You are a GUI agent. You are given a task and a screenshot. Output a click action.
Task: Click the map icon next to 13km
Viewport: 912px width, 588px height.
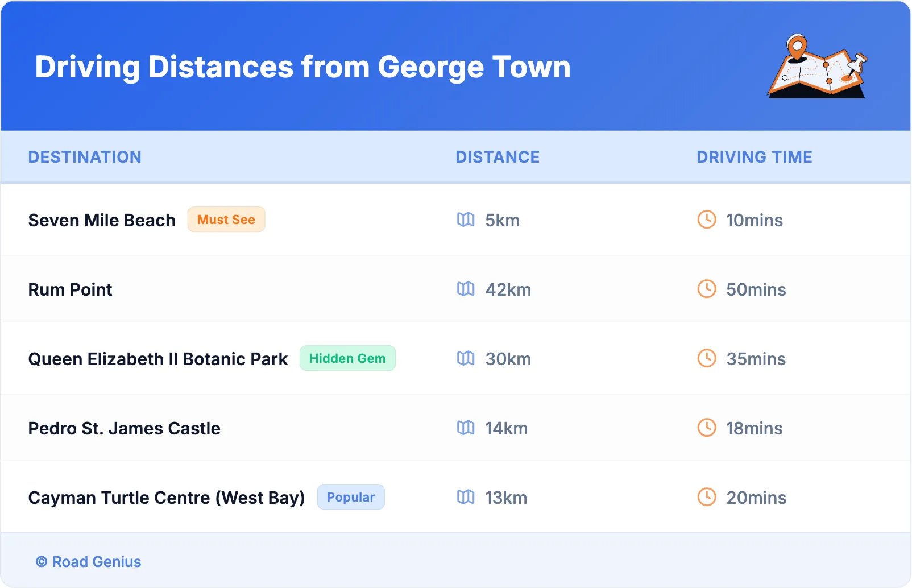point(466,497)
